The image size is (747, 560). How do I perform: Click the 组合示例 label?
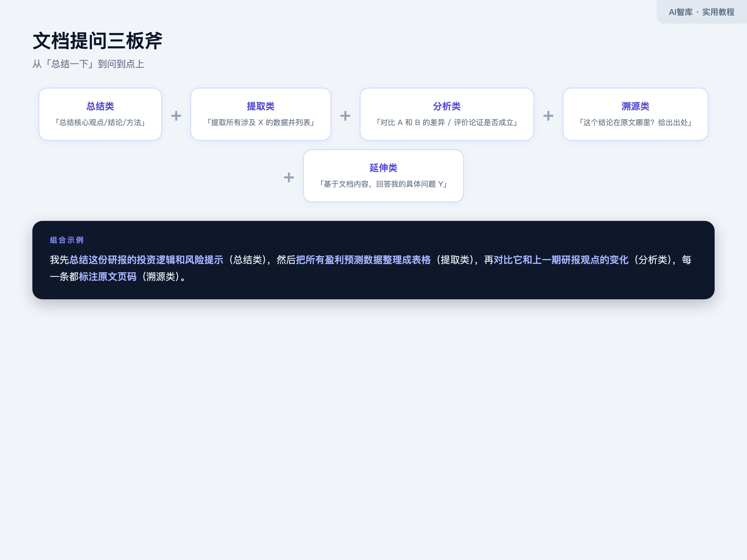(67, 240)
